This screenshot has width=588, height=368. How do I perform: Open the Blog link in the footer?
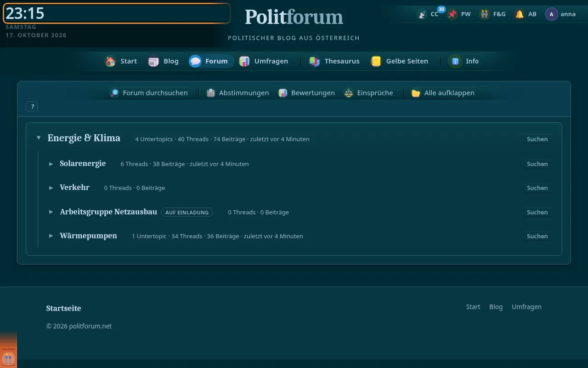496,307
